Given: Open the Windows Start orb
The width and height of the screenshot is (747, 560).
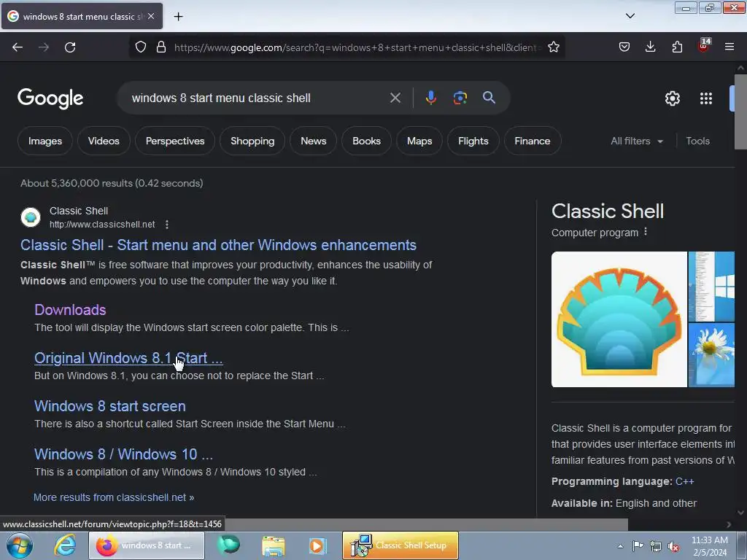Looking at the screenshot, I should coord(20,545).
